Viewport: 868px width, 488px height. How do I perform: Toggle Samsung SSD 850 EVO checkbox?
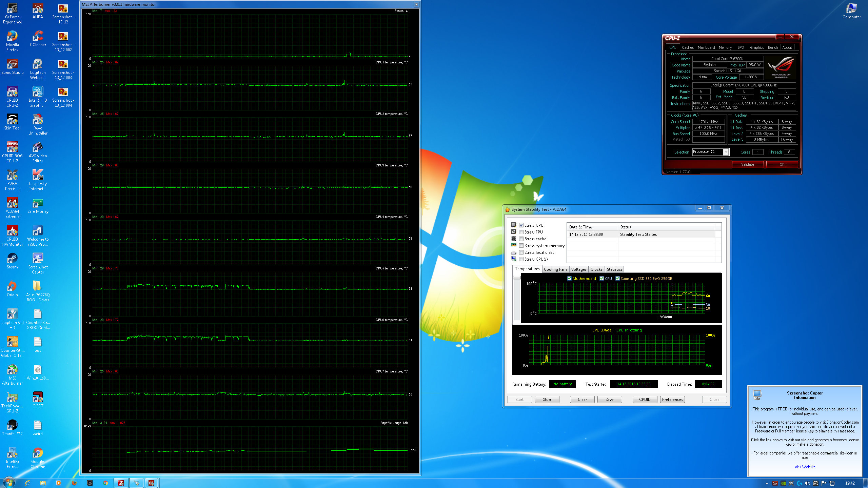[618, 278]
